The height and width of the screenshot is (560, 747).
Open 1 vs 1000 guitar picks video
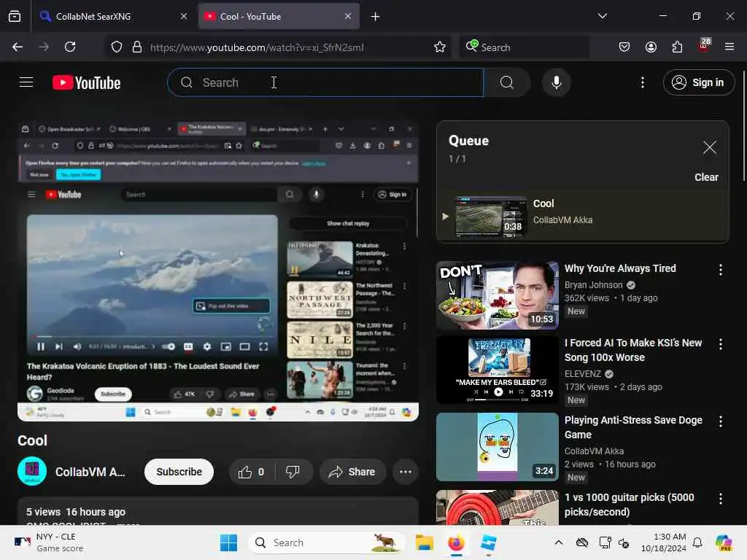(498, 507)
